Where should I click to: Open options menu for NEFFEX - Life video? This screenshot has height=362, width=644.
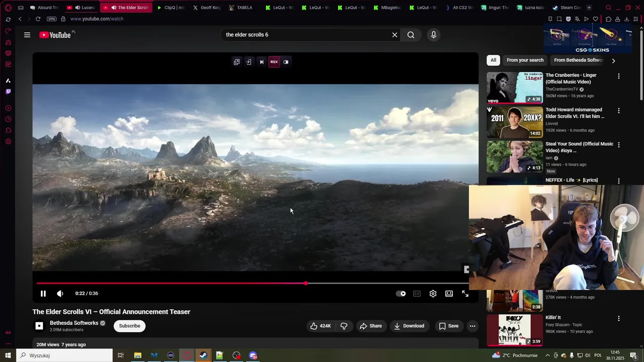[619, 180]
